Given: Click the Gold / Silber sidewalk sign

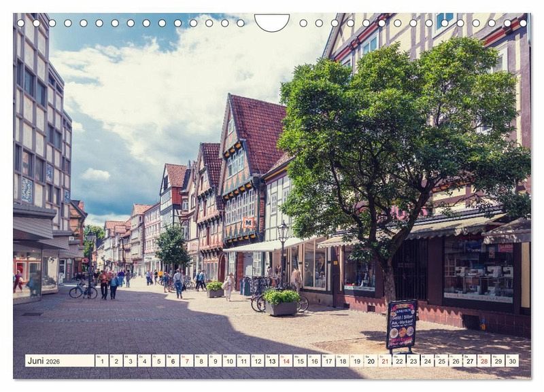Looking at the screenshot, I should 401,325.
